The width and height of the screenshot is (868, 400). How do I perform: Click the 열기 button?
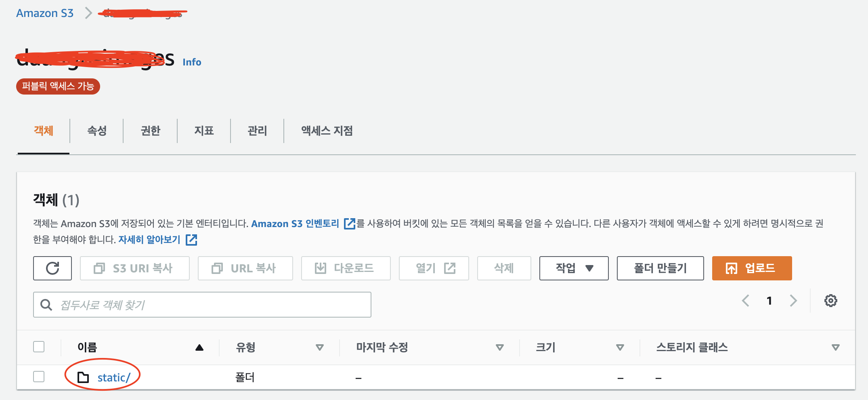coord(434,268)
